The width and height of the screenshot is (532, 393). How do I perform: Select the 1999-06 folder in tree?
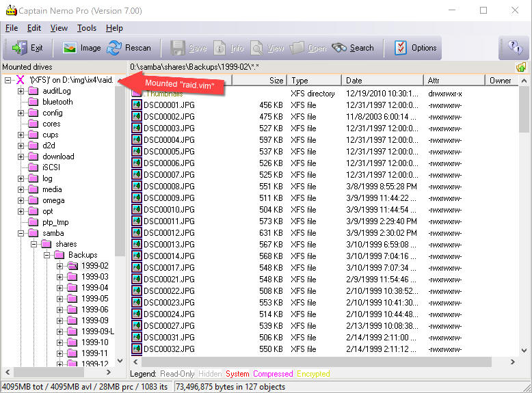(94, 310)
